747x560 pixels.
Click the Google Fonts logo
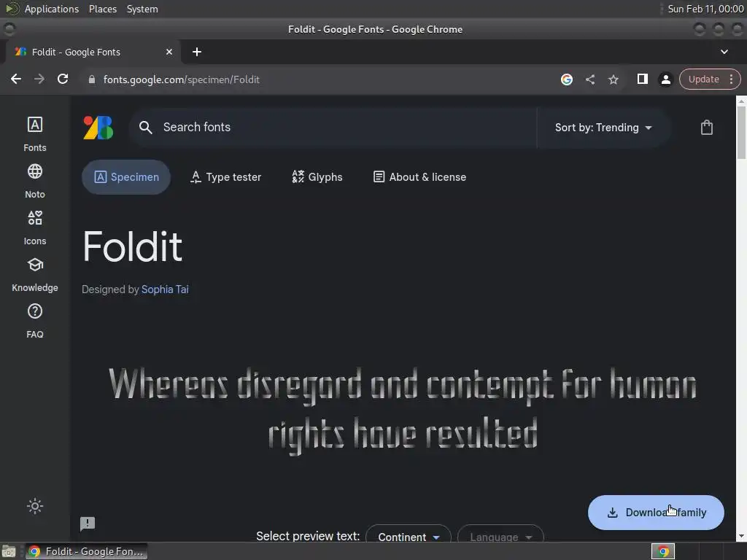point(98,128)
